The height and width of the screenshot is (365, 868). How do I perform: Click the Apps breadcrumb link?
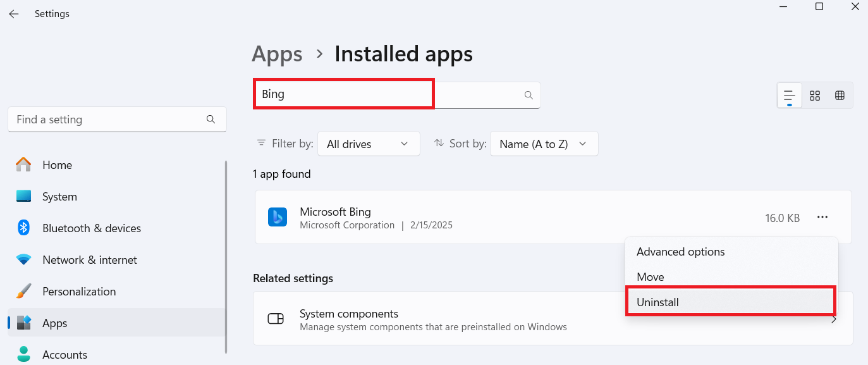(x=277, y=54)
